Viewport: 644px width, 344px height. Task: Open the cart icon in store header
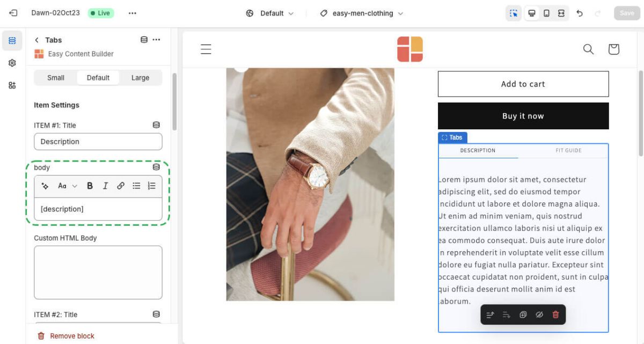point(613,49)
